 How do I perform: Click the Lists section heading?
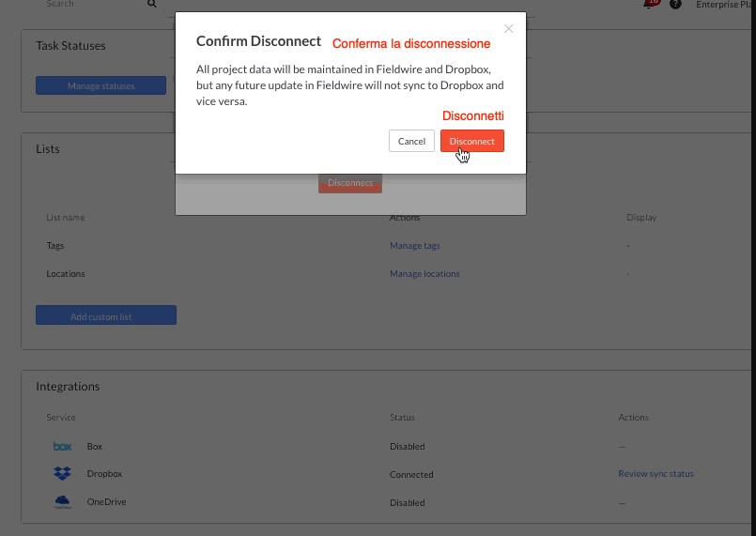click(x=48, y=149)
